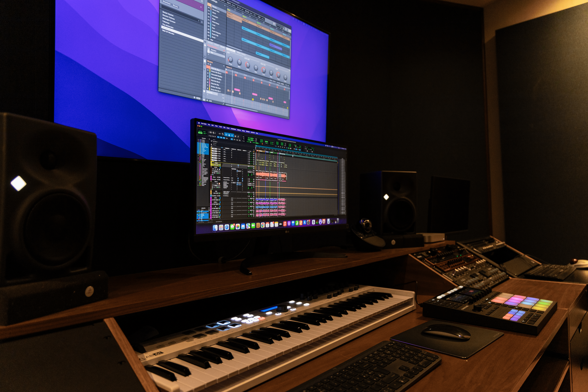Open Main counter format dropdown
The image size is (588, 392).
(254, 139)
